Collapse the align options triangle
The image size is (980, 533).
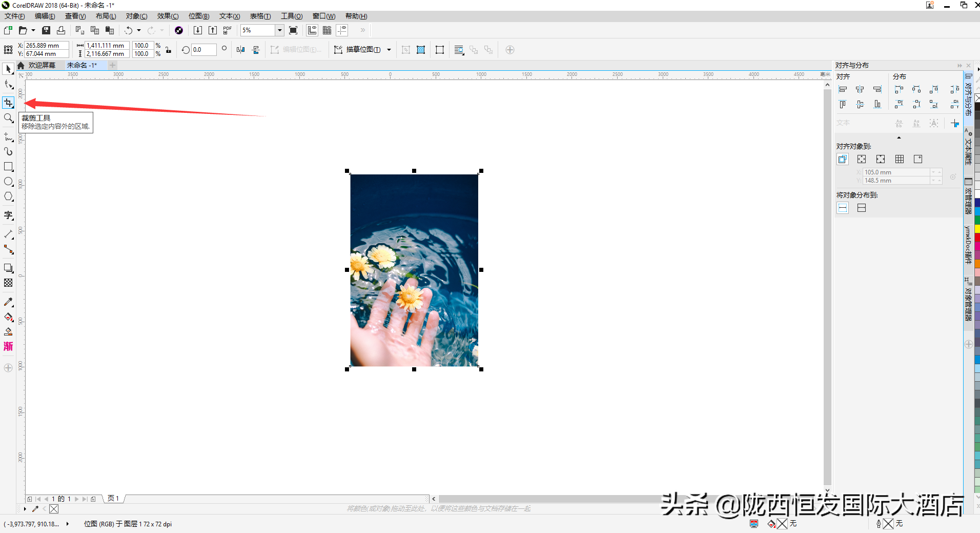coord(899,137)
